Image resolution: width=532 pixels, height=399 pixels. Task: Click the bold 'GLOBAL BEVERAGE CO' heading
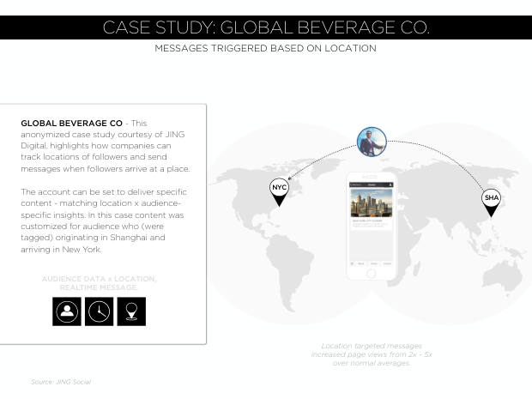click(71, 124)
